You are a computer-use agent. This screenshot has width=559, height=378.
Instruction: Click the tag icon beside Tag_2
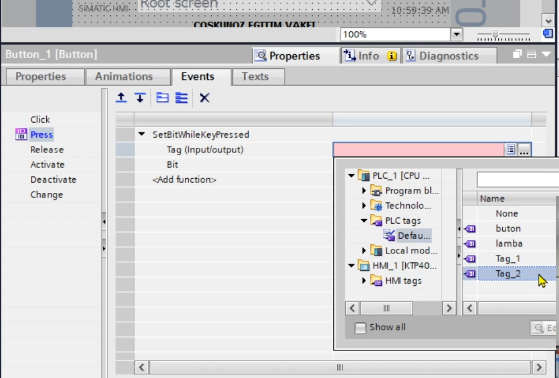470,274
